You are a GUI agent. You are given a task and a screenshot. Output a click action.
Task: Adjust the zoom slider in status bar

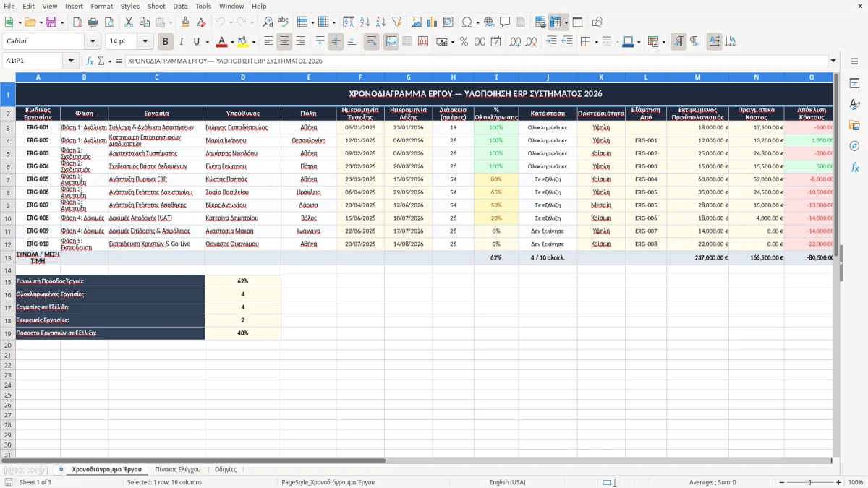pyautogui.click(x=809, y=482)
